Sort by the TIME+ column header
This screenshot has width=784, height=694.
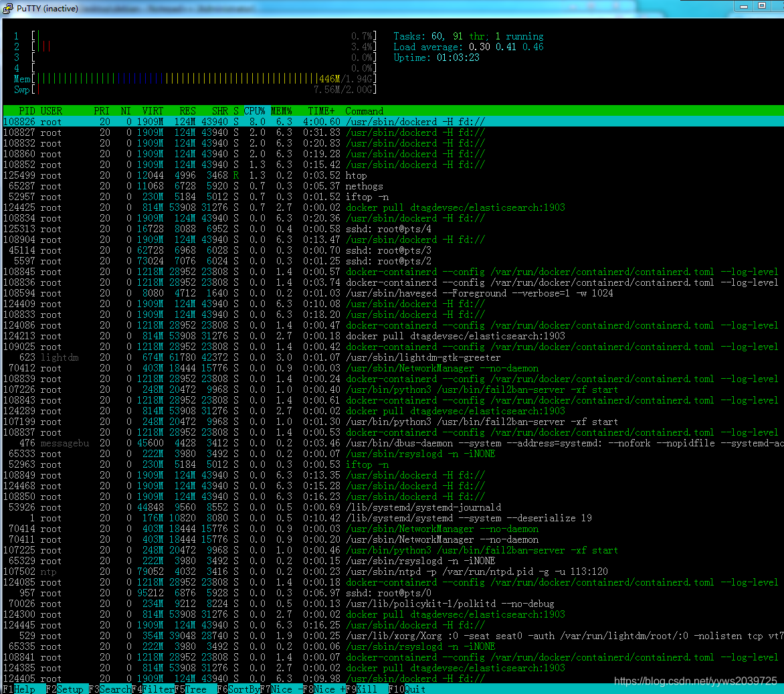click(321, 111)
